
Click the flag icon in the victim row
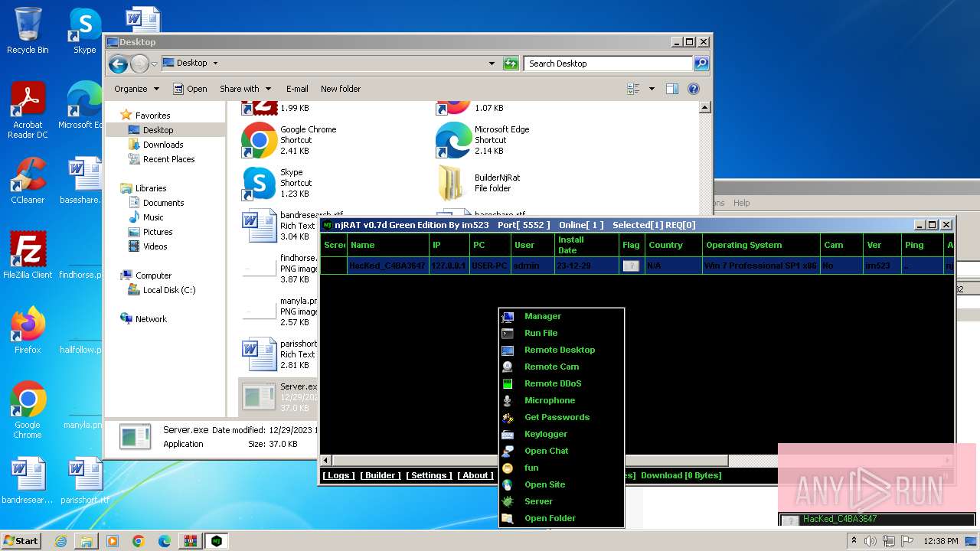(631, 266)
